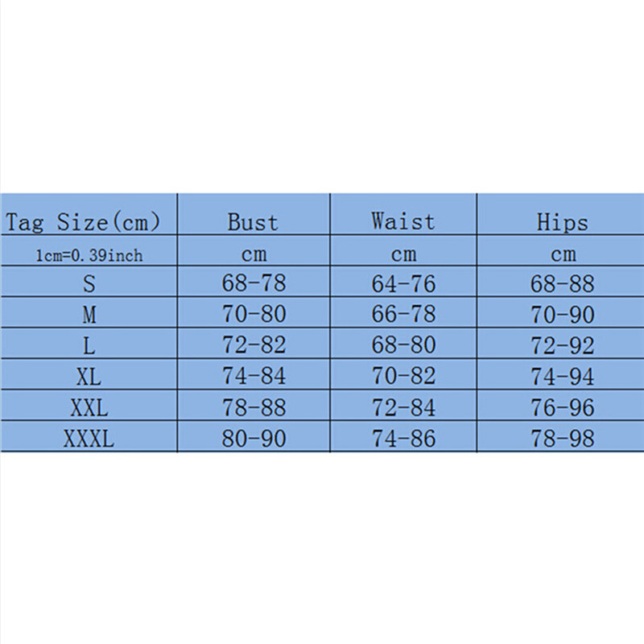Select the Hips column header

[x=563, y=222]
